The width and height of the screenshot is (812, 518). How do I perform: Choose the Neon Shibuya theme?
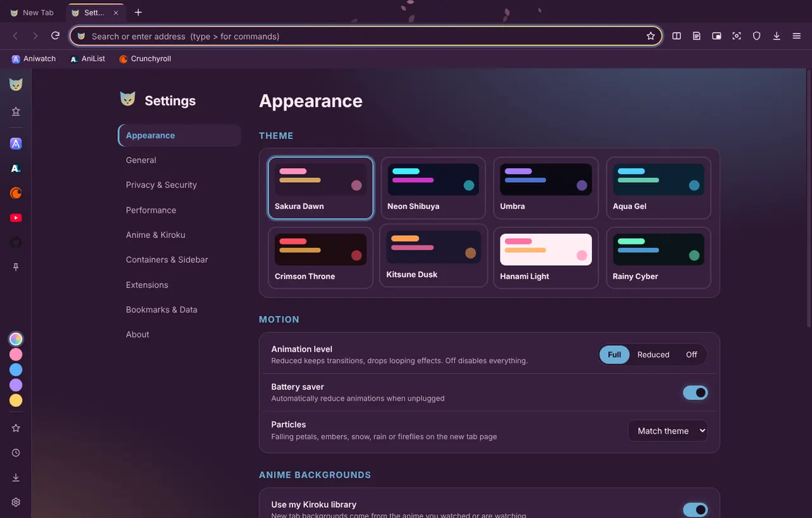[433, 188]
